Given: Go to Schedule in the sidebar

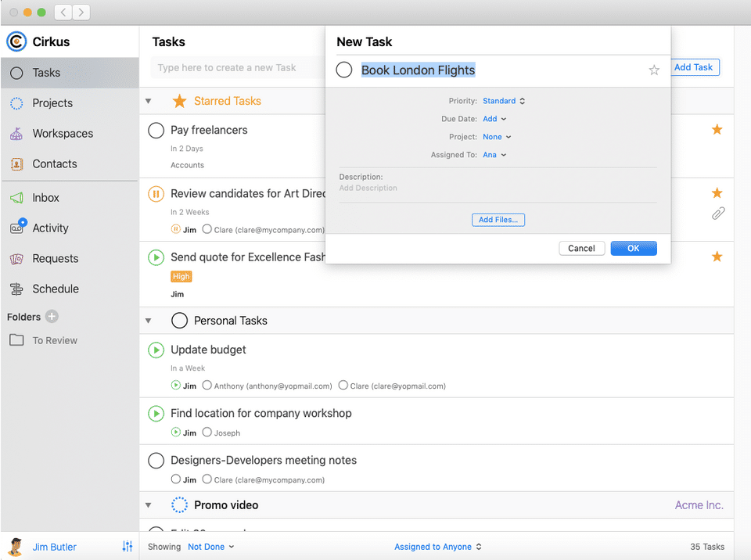Looking at the screenshot, I should 56,289.
